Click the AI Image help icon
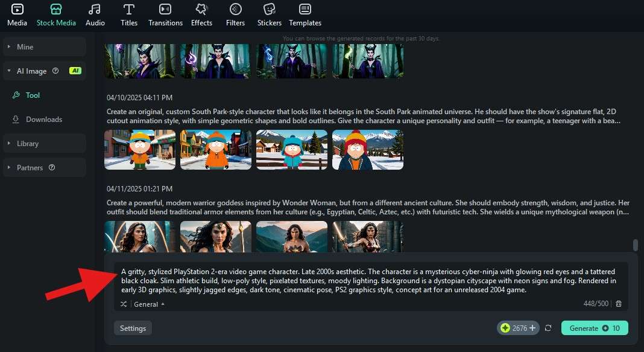The width and height of the screenshot is (644, 352). click(55, 71)
